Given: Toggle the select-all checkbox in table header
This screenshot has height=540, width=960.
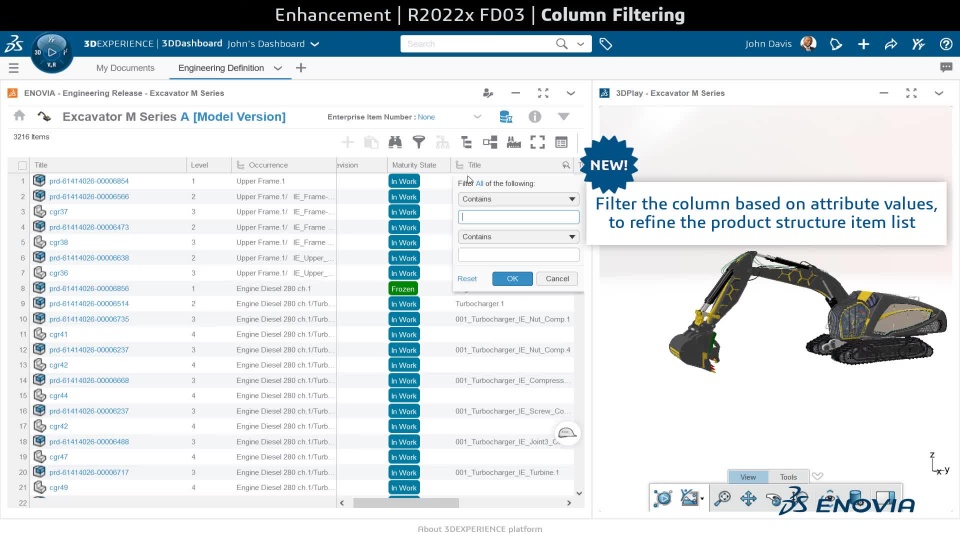Looking at the screenshot, I should pos(23,165).
